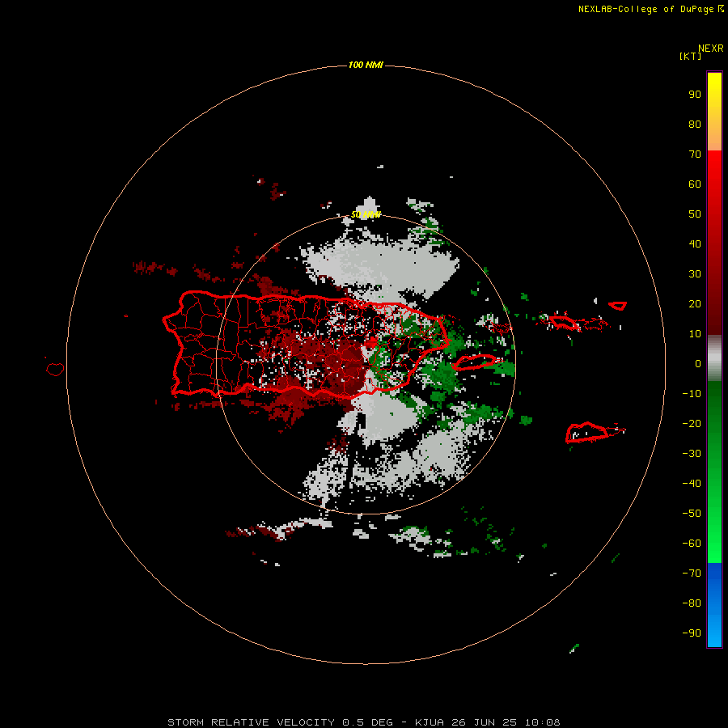Click the -30 value on velocity scale
Screen dimensions: 728x728
(692, 454)
